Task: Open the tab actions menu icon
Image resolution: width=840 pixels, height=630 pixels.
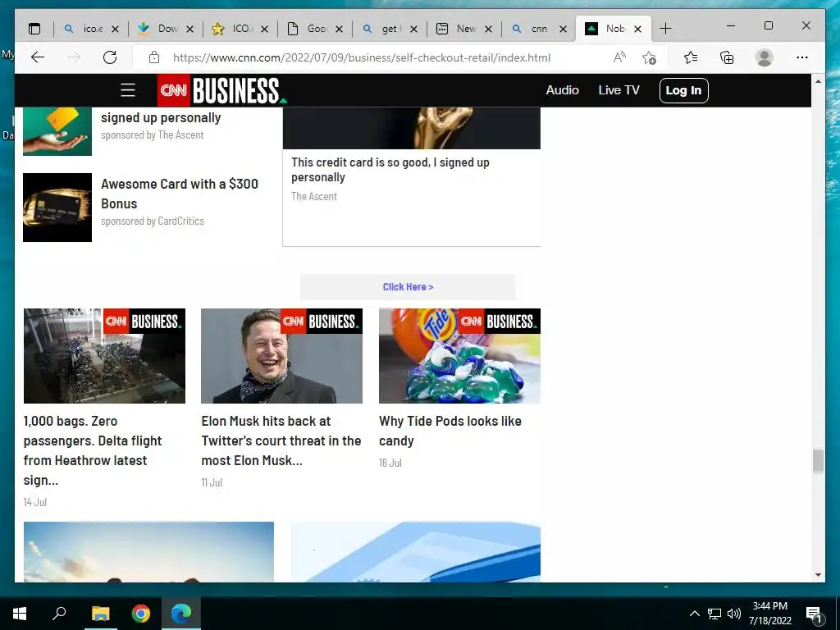Action: pyautogui.click(x=34, y=29)
